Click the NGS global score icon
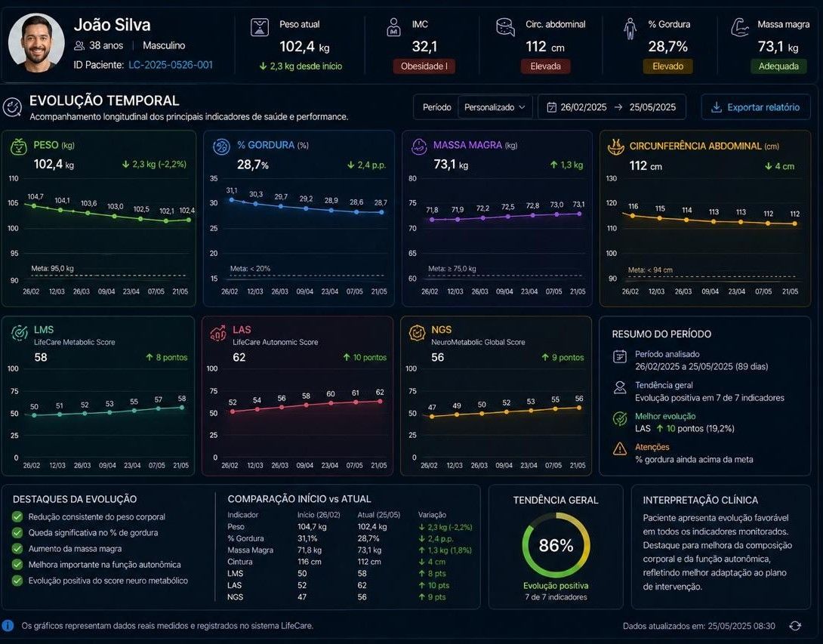 pos(417,333)
